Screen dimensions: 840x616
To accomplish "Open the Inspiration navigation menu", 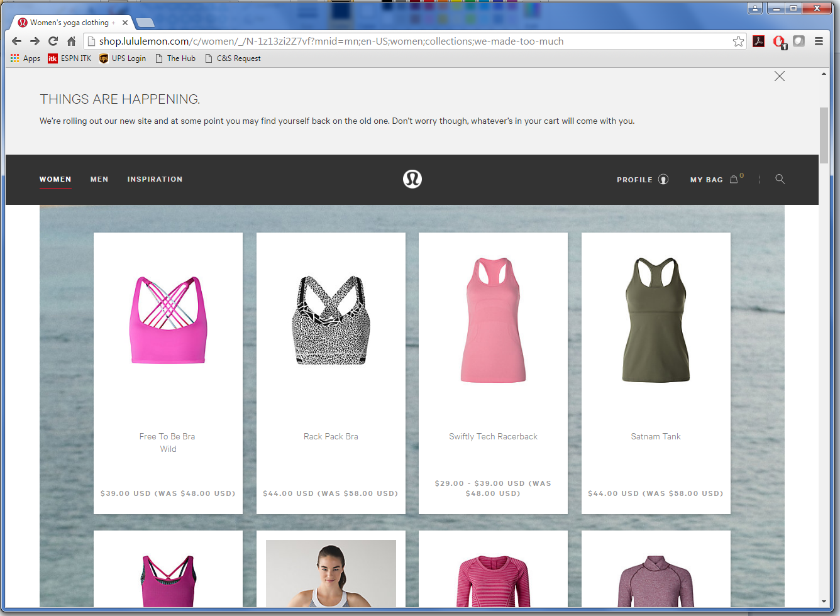I will 155,179.
